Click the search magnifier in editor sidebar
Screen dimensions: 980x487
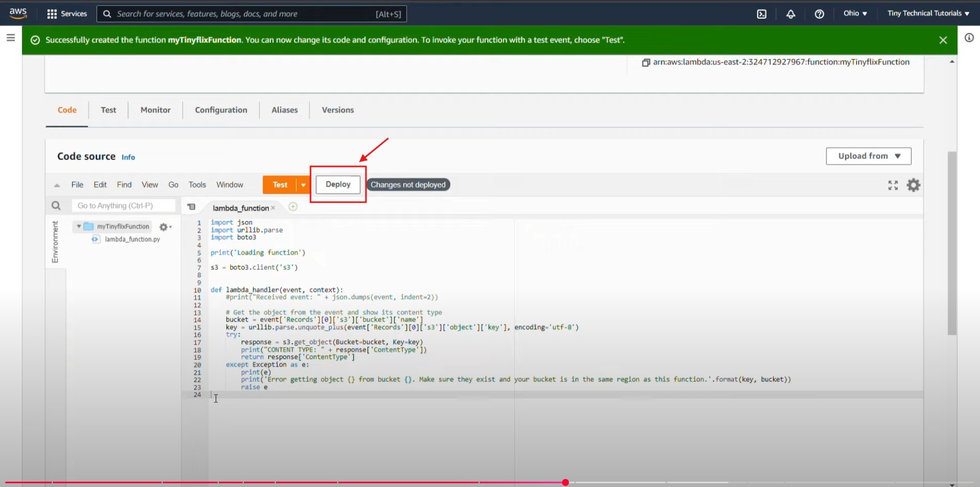56,206
